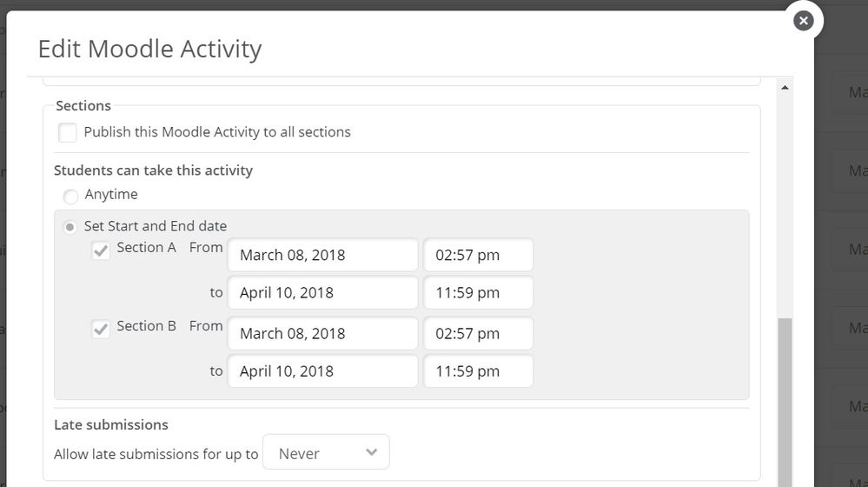This screenshot has height=487, width=868.
Task: Click the Section B label text
Action: tap(147, 326)
